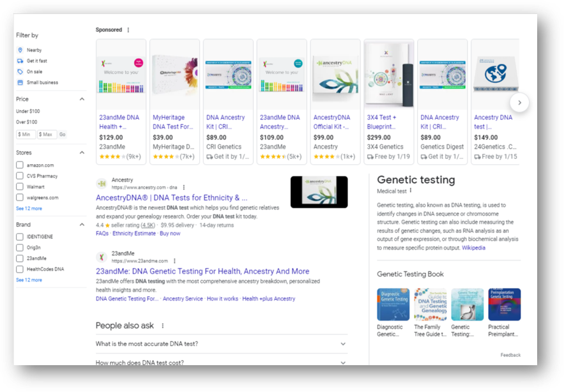Open 23andMe DNA Genetic Testing result title
This screenshot has height=392, width=564.
(202, 271)
